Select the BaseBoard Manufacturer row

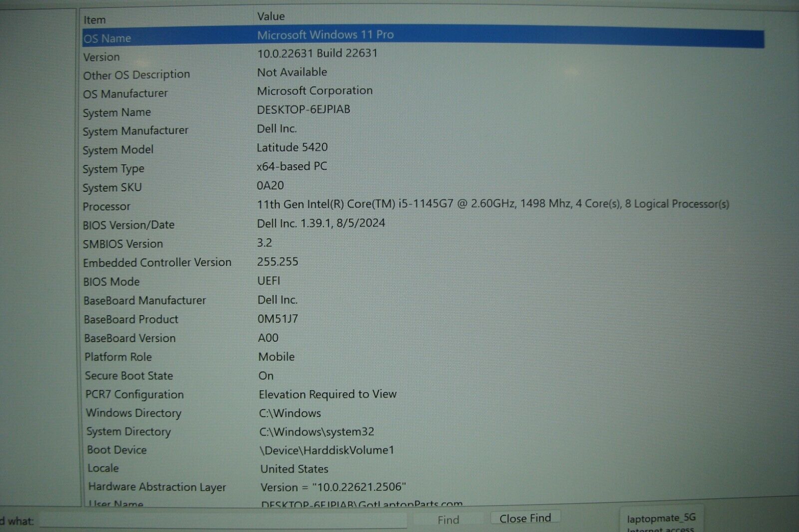click(x=423, y=300)
